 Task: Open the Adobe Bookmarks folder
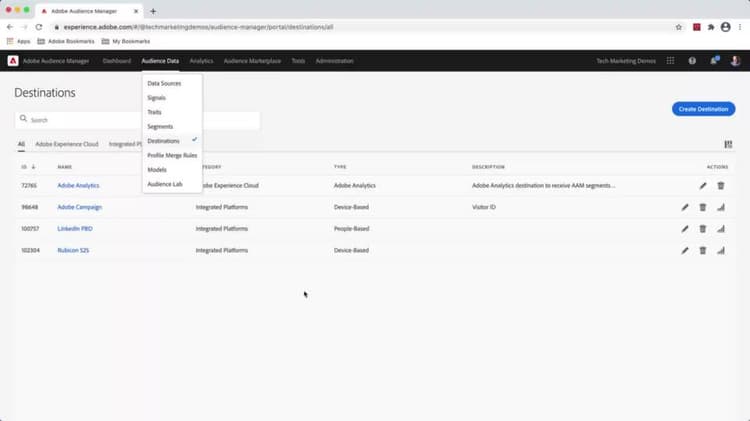tap(66, 41)
